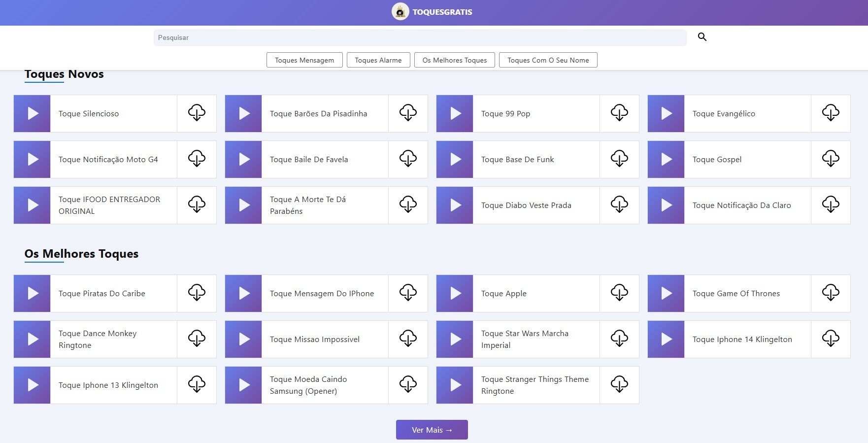Play Toque Missao Impossivel

click(x=243, y=339)
